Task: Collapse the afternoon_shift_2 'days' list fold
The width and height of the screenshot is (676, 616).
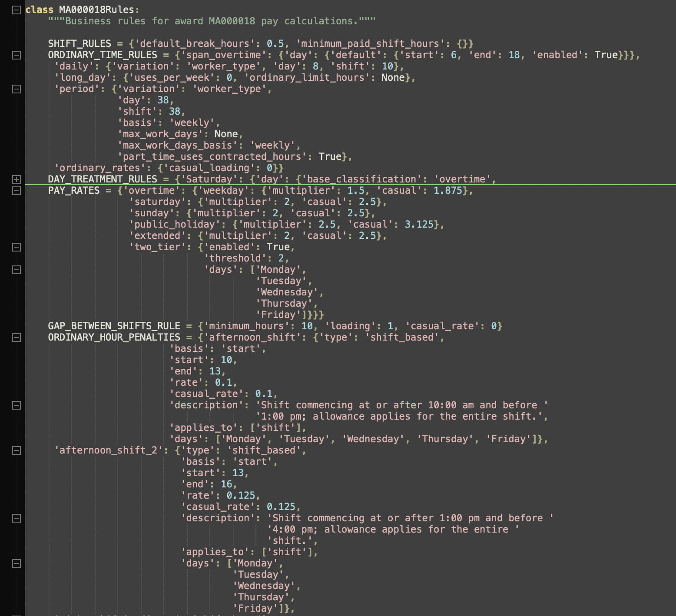Action: tap(16, 563)
